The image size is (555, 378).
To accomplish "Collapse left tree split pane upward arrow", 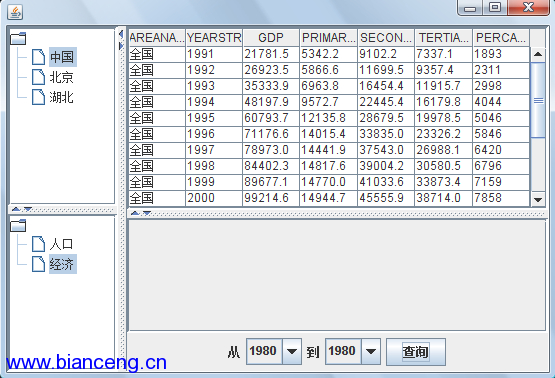I will pos(16,210).
